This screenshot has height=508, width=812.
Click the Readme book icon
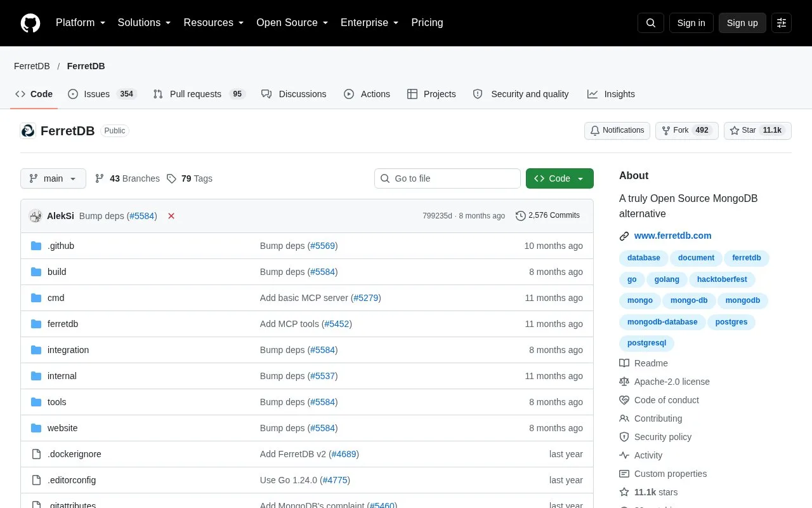(624, 363)
